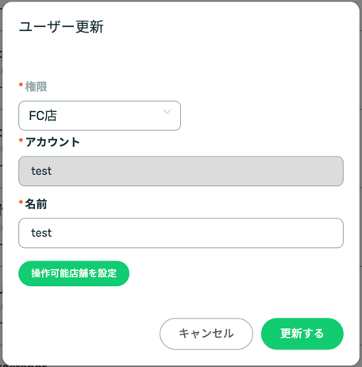The image size is (362, 367).
Task: Click the red required asterisk beside 名前
Action: (21, 203)
